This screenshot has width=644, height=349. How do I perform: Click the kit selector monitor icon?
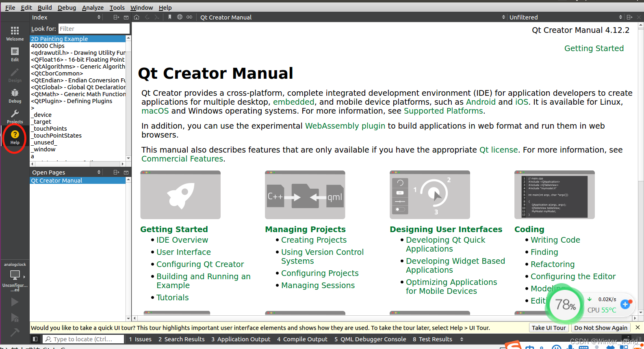15,275
